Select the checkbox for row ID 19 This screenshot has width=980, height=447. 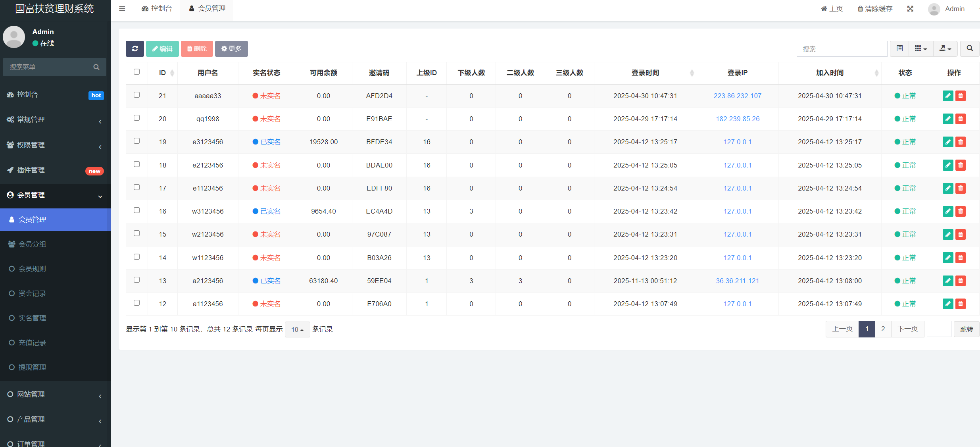click(x=136, y=141)
